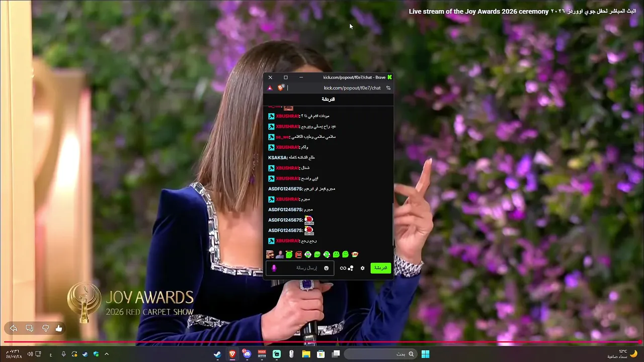Open volume control in system tray
The image size is (644, 362).
pyautogui.click(x=30, y=354)
